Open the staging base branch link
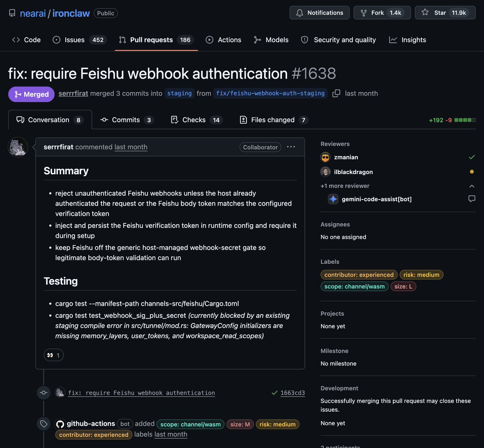The image size is (484, 448). [x=179, y=93]
